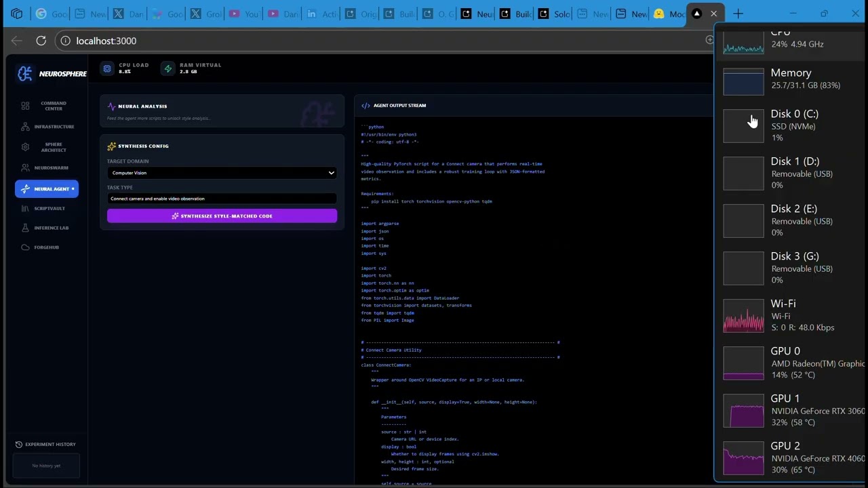Open the Inference Lab page
This screenshot has height=488, width=868.
click(x=46, y=228)
